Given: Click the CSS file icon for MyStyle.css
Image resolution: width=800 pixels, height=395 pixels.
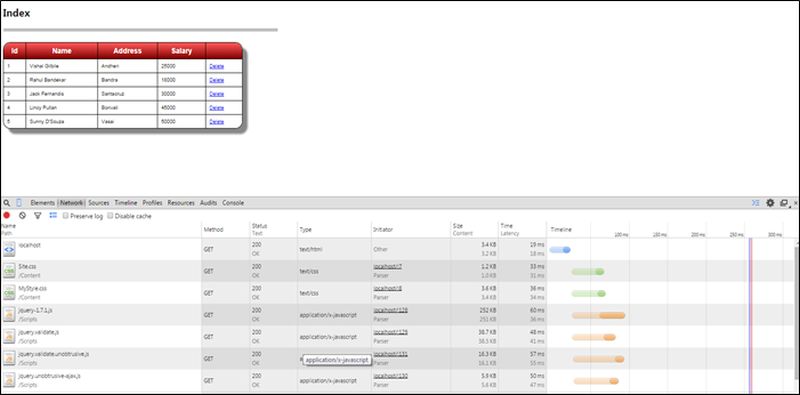Looking at the screenshot, I should coord(9,293).
